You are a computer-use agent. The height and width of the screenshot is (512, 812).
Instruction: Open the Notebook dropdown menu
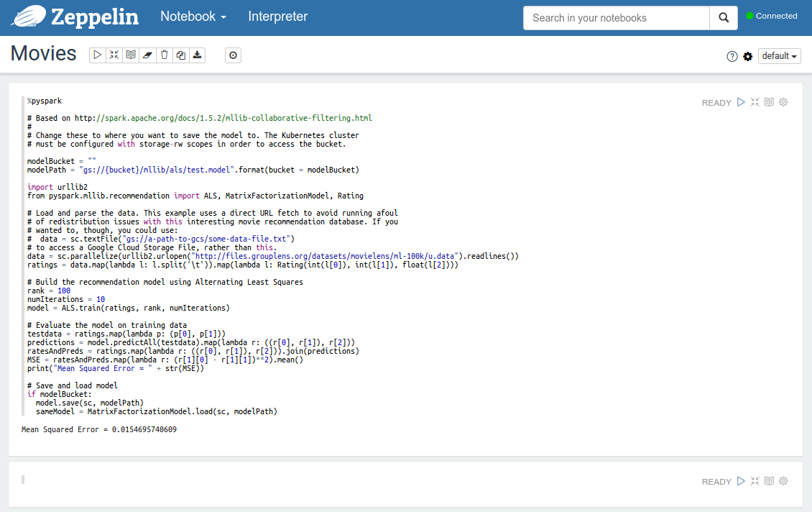193,17
